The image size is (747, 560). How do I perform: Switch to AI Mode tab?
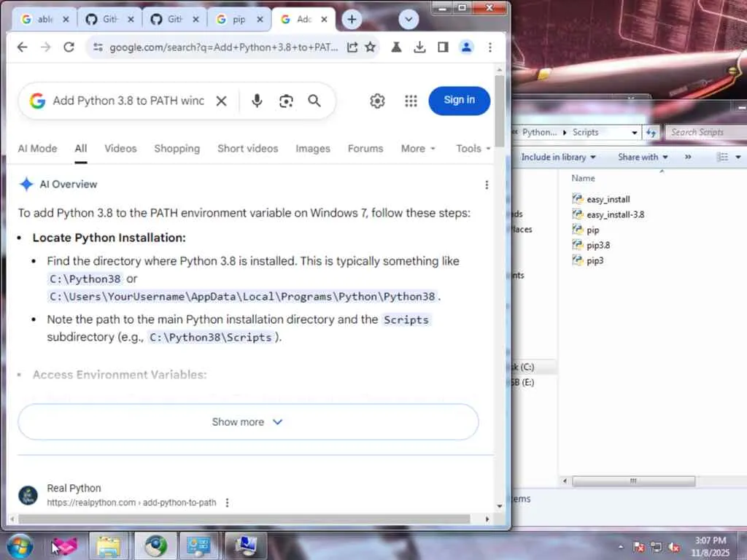[38, 149]
